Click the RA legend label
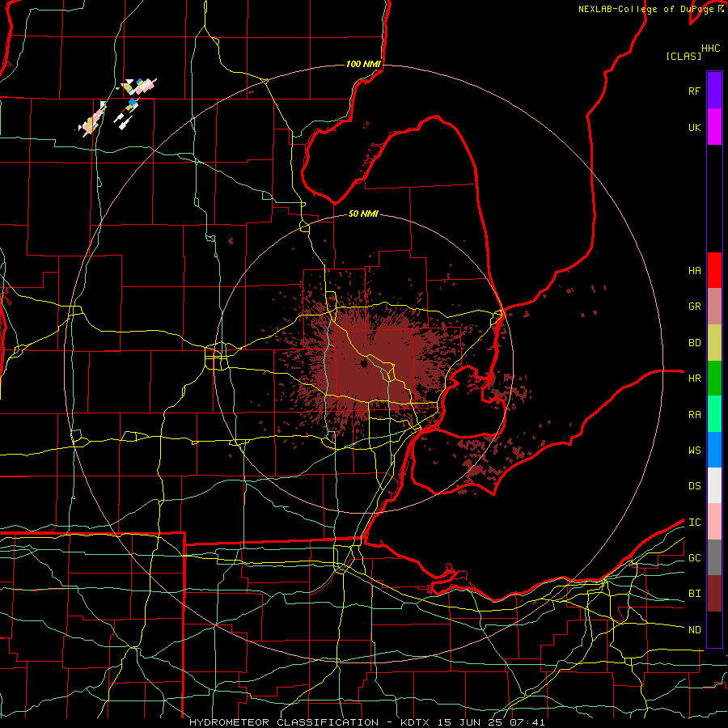This screenshot has width=728, height=728. coord(694,415)
